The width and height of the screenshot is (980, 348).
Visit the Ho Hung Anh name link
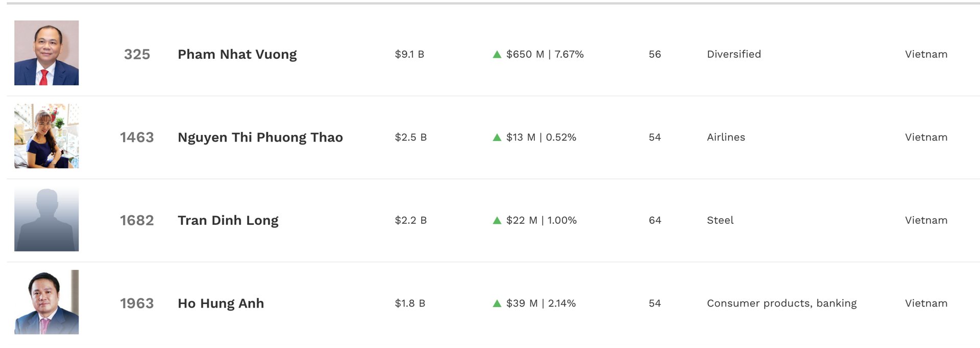[220, 304]
